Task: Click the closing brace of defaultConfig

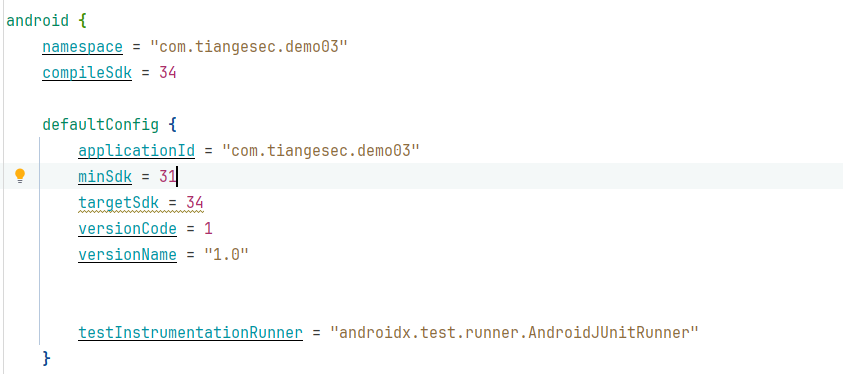Action: [x=47, y=358]
